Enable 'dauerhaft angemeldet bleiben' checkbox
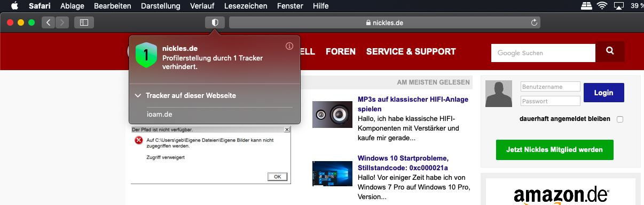The width and height of the screenshot is (644, 205). [x=620, y=119]
